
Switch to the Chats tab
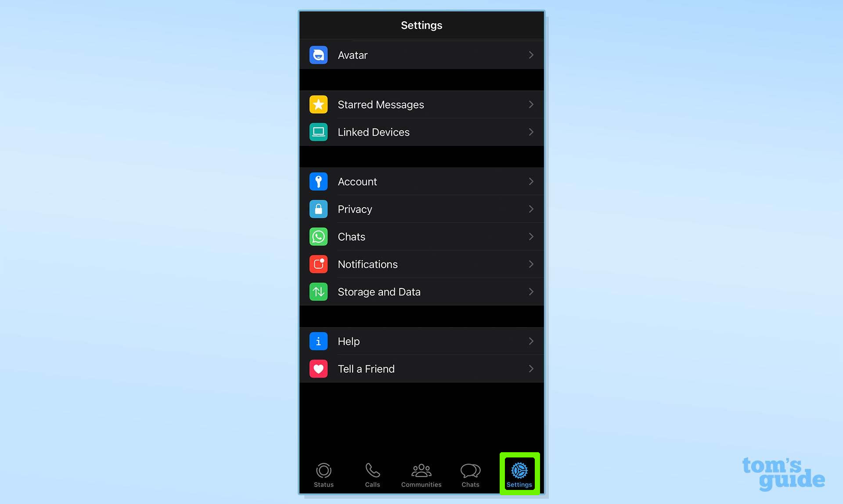click(470, 474)
